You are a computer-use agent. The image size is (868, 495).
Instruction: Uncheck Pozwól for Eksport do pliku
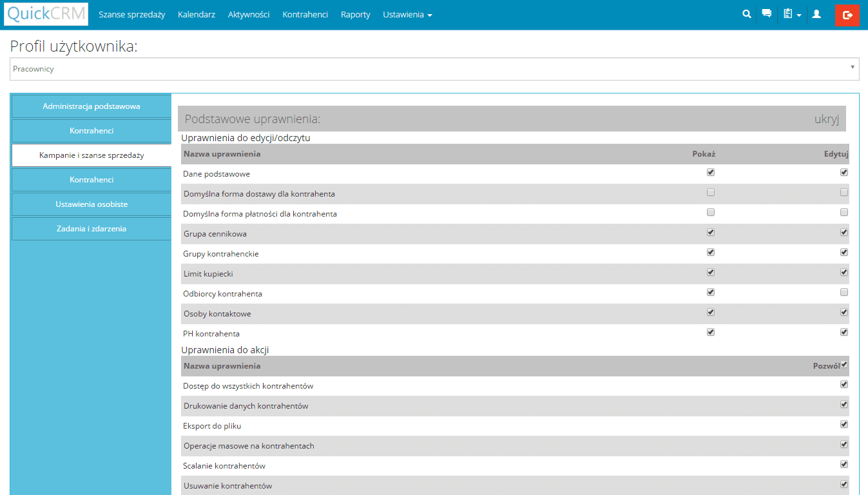(844, 425)
